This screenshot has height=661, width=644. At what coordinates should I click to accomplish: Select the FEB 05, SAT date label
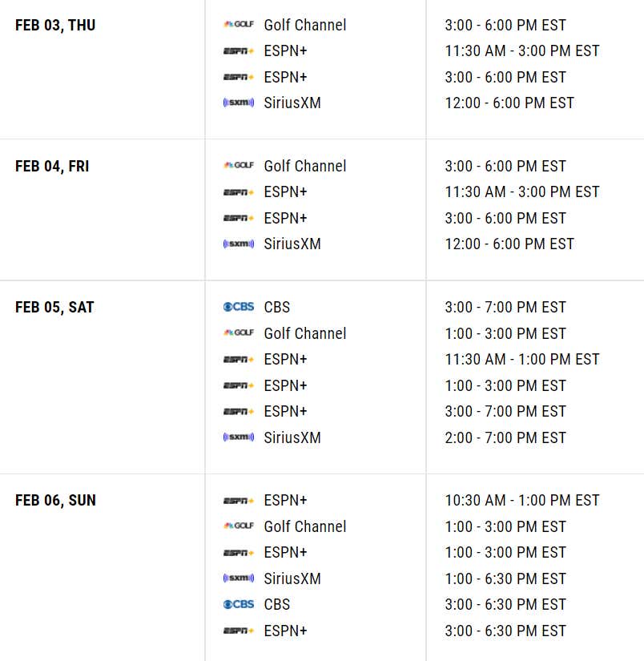coord(54,307)
